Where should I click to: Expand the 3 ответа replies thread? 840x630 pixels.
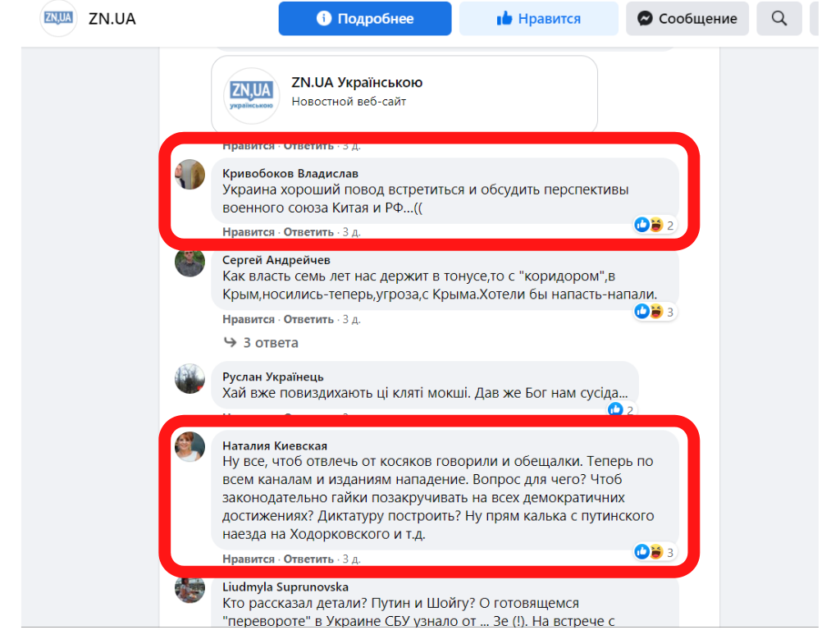pos(261,342)
